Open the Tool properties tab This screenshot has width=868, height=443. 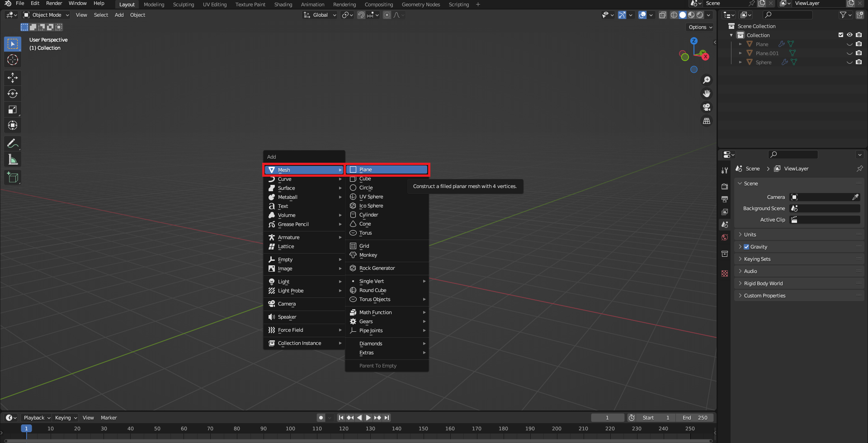coord(725,170)
